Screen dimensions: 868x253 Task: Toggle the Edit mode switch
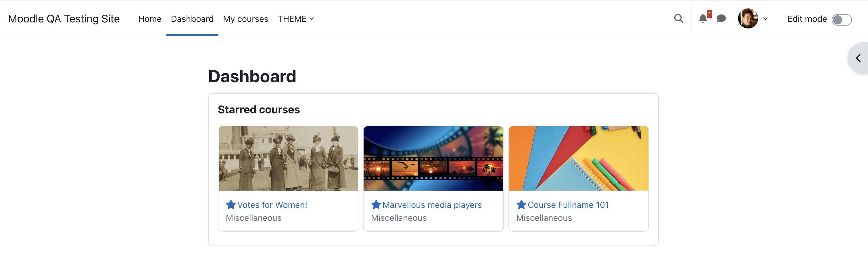(x=841, y=20)
